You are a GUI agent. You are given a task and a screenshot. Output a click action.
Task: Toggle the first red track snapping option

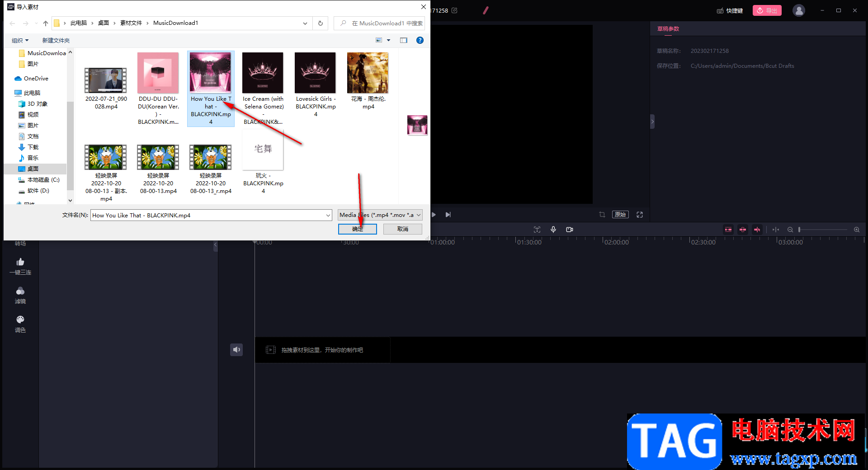click(x=728, y=230)
